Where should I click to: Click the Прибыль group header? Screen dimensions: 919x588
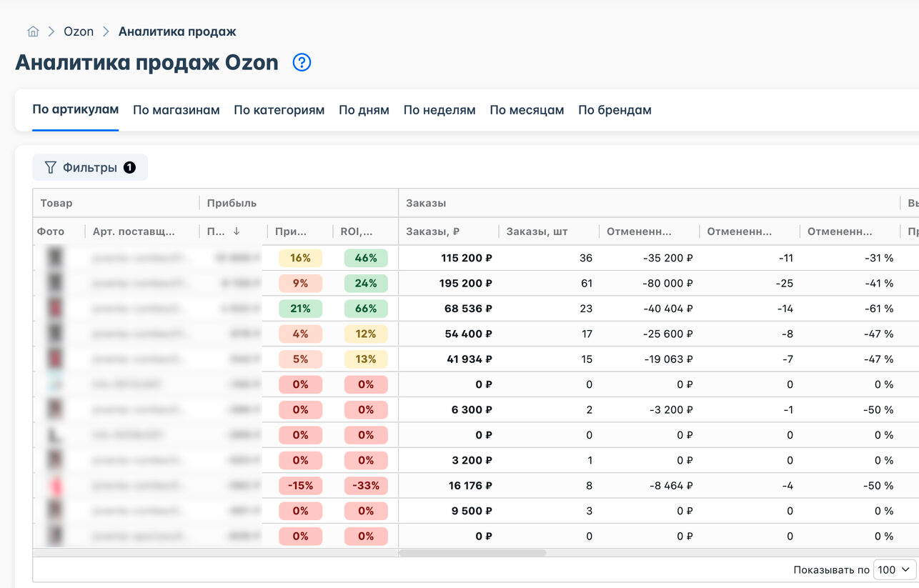tap(299, 203)
